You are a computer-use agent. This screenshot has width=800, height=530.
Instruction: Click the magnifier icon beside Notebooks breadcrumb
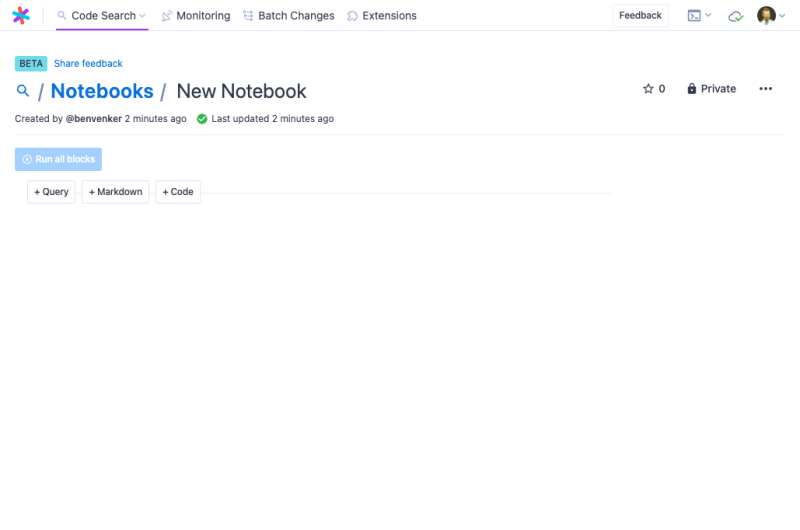pos(23,91)
